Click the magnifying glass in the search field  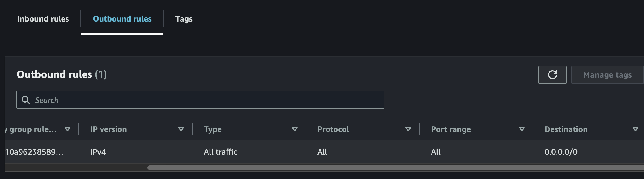tap(26, 100)
